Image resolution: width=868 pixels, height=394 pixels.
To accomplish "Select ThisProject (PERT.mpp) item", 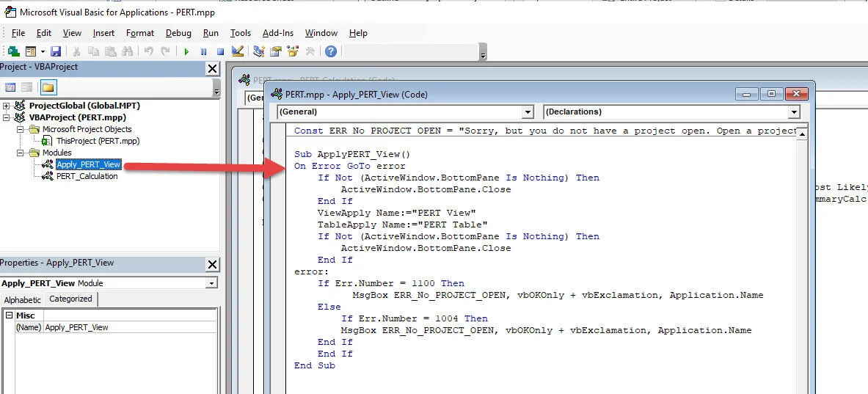I will click(x=98, y=141).
